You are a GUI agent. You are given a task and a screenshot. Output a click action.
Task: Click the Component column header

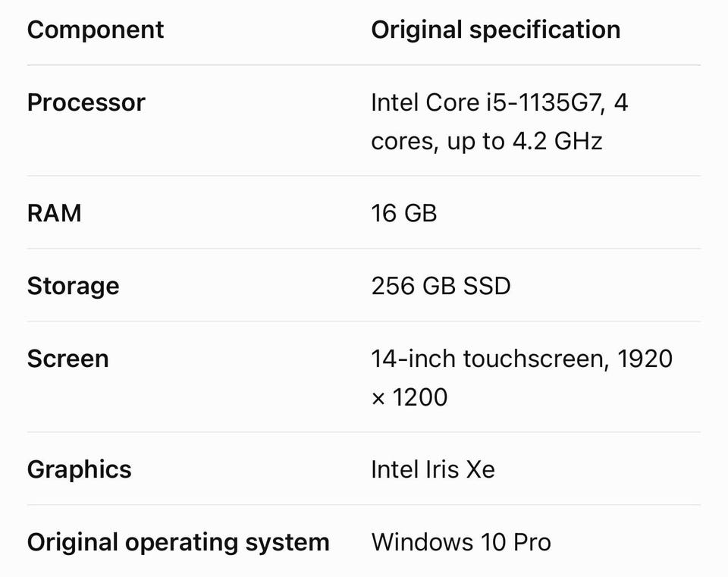pyautogui.click(x=96, y=30)
